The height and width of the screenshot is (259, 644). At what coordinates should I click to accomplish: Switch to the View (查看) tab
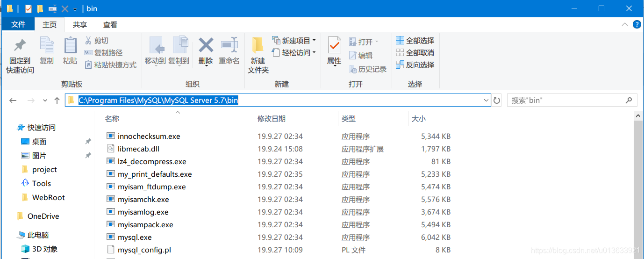[110, 25]
